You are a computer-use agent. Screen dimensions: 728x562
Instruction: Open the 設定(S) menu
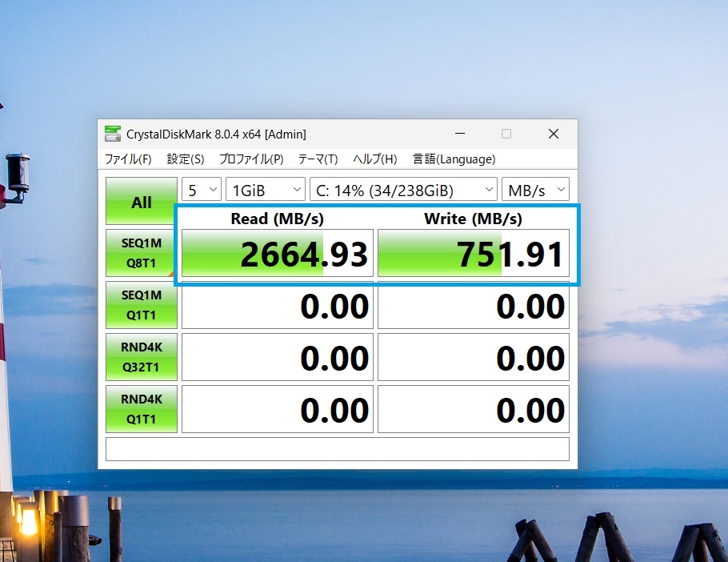point(186,159)
